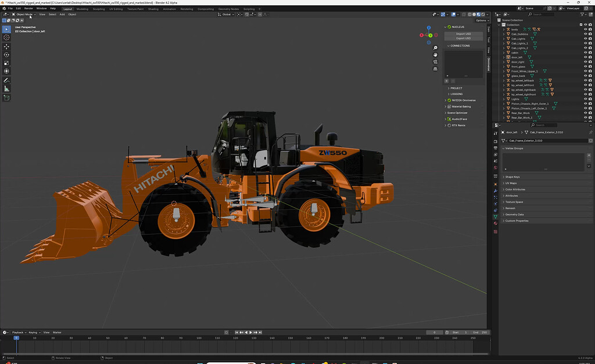Hide the cabin object in the outliner
The image size is (595, 364).
[586, 53]
